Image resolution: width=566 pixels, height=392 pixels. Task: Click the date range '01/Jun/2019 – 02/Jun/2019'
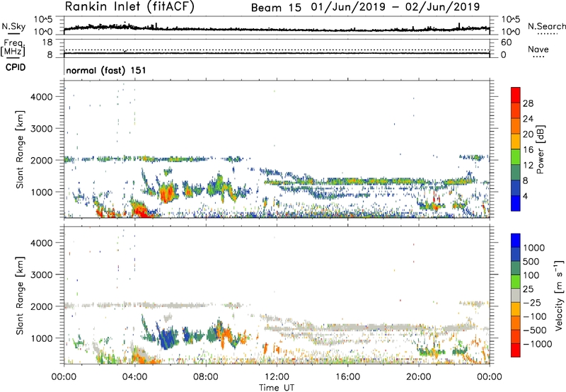pos(395,7)
